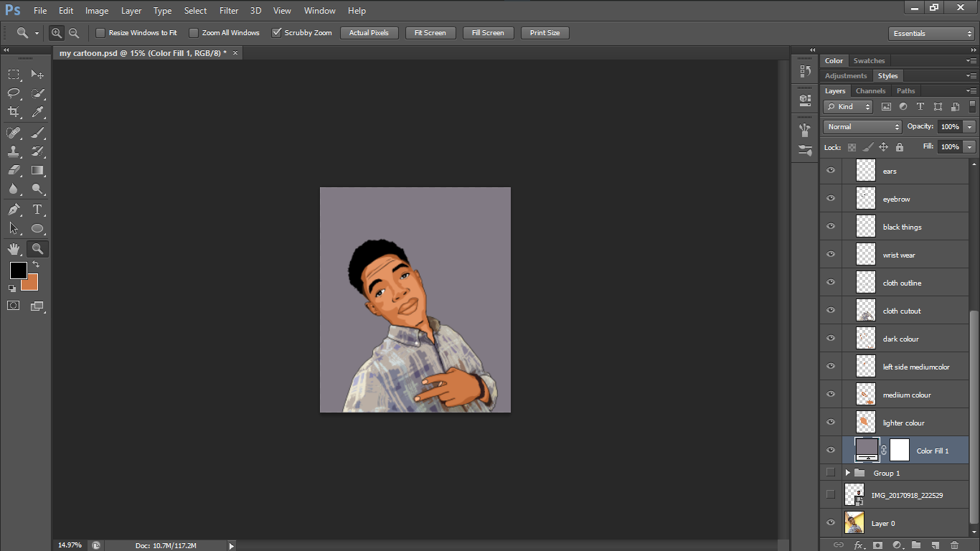Select the Move tool
This screenshot has height=551, width=980.
pyautogui.click(x=37, y=75)
